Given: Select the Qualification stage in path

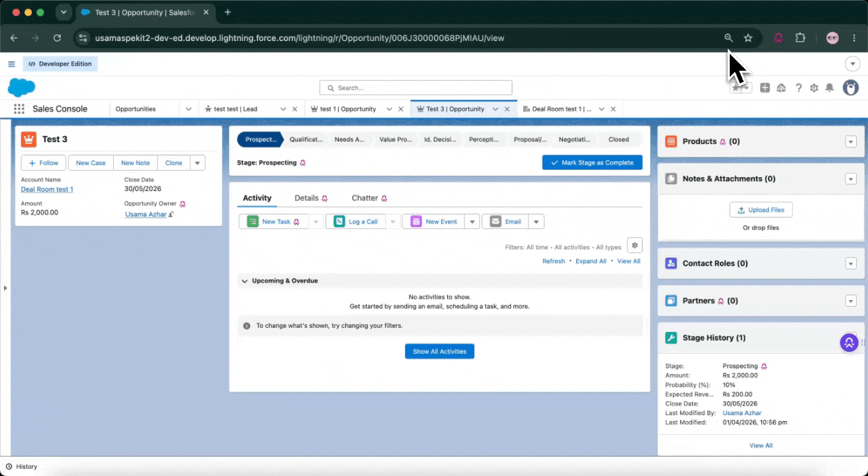Looking at the screenshot, I should click(x=306, y=139).
